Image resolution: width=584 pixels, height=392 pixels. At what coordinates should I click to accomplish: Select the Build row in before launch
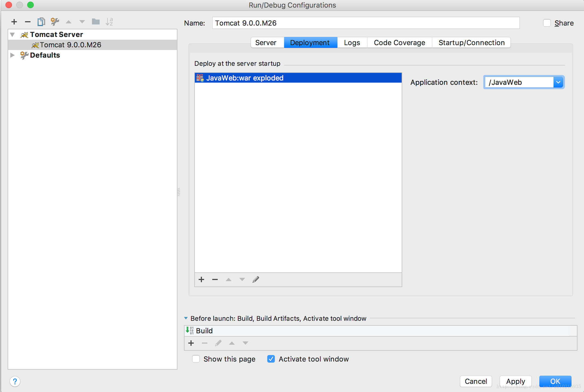point(381,331)
